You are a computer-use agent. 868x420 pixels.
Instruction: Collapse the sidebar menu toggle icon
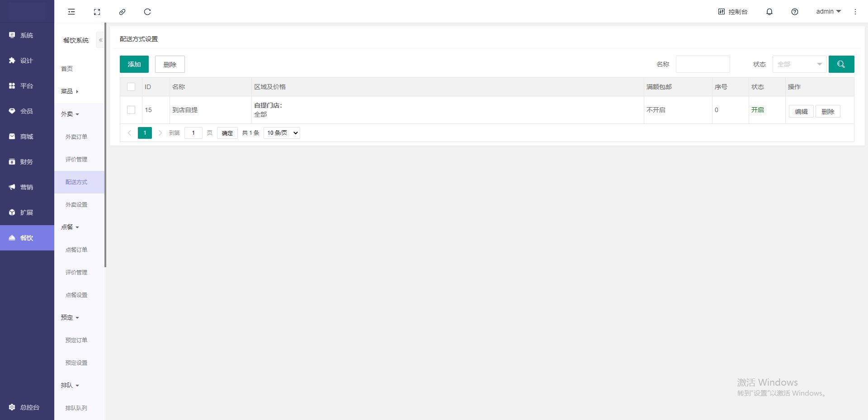(71, 12)
